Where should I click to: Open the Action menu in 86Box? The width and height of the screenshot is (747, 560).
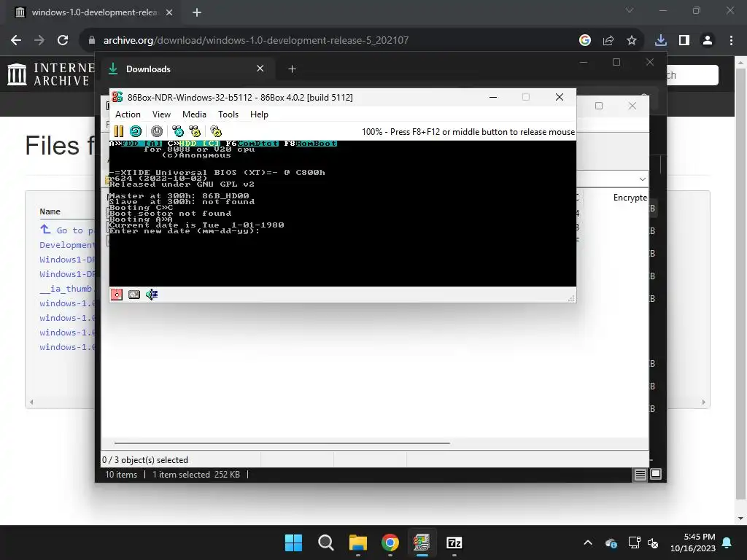coord(128,114)
